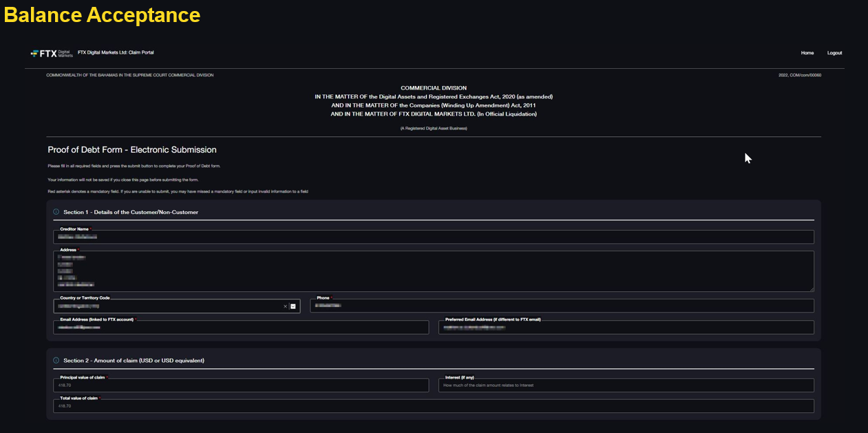Focus the Creditor Name field

[434, 237]
